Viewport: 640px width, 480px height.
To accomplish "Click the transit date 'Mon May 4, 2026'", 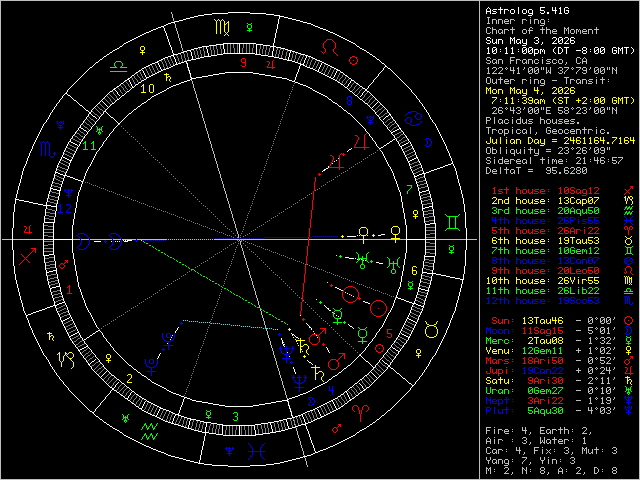I will click(x=530, y=91).
